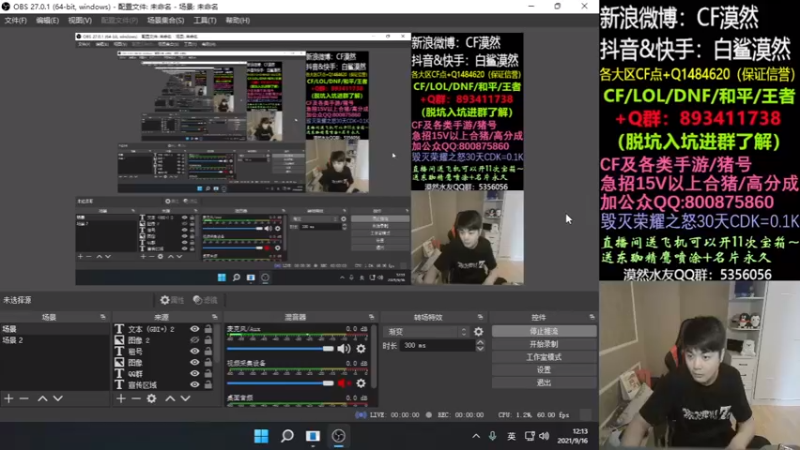The height and width of the screenshot is (450, 800).
Task: Open transition properties gear next to 渐变
Action: 478,332
